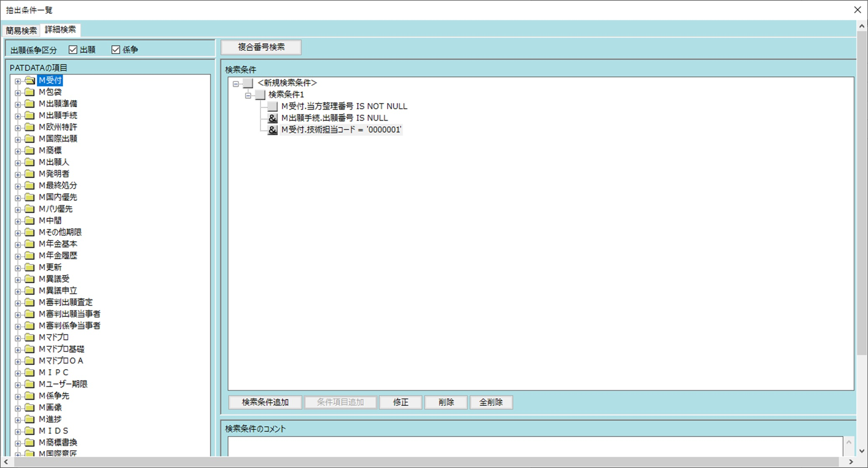This screenshot has width=868, height=468.
Task: Click the folder icon for Mパリ優先
Action: tap(30, 209)
